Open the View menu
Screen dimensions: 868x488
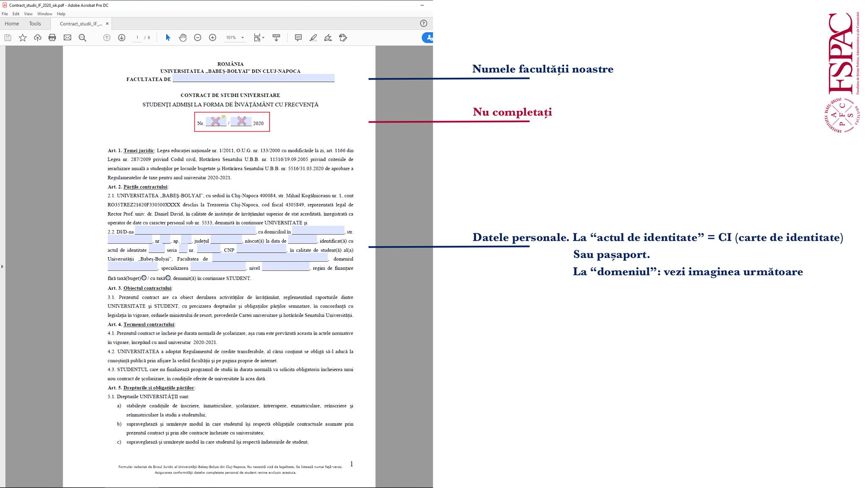click(28, 14)
